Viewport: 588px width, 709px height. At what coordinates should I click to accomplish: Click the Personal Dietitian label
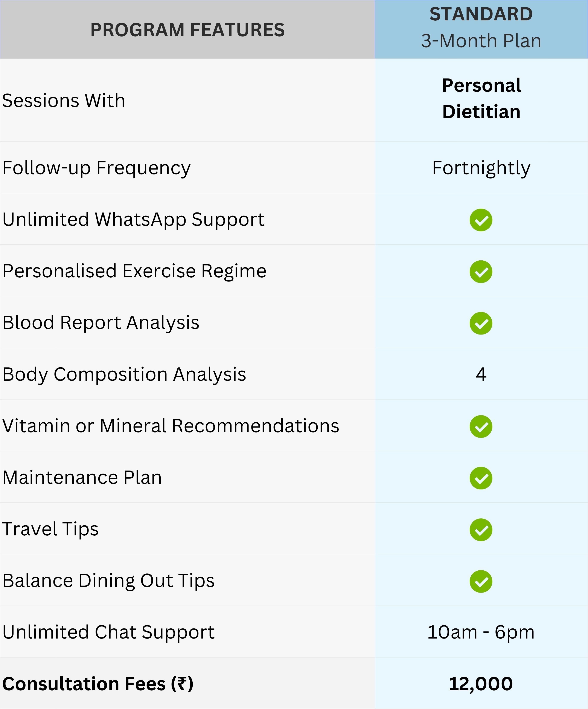click(481, 98)
